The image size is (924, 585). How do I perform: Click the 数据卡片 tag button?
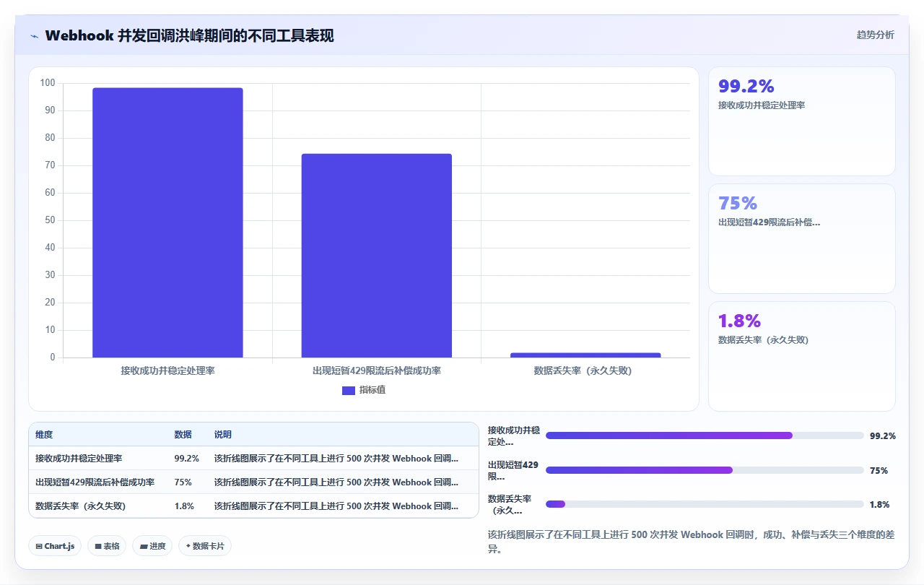pyautogui.click(x=205, y=546)
